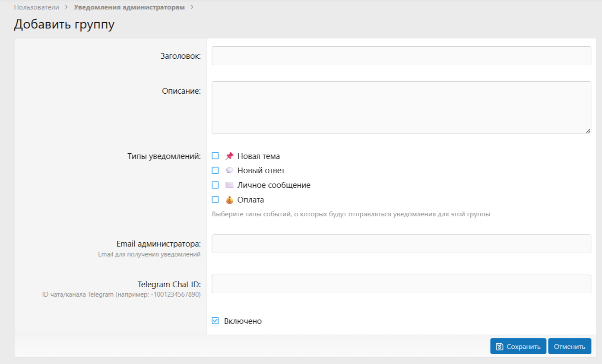The image size is (602, 364).
Task: Go to Пользователи breadcrumb
Action: point(36,7)
